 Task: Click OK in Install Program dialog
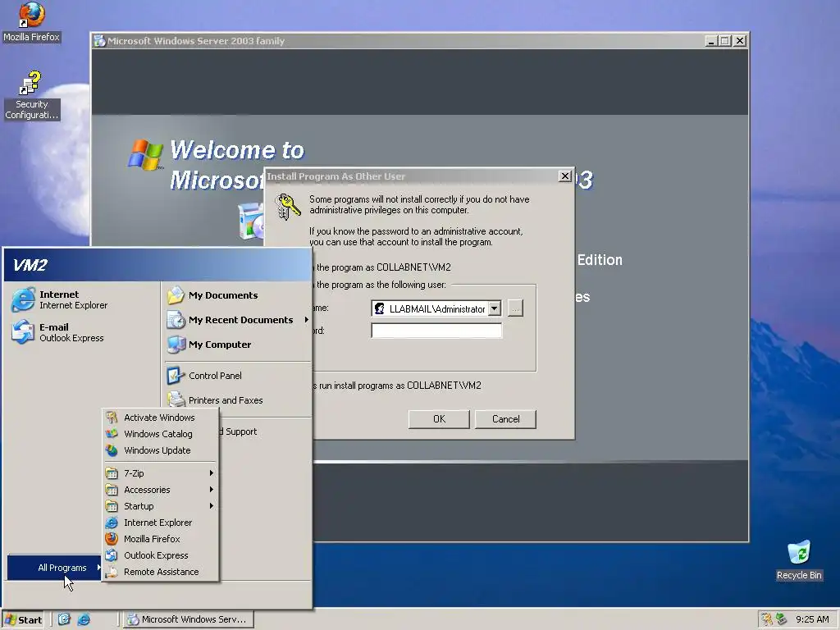click(439, 419)
